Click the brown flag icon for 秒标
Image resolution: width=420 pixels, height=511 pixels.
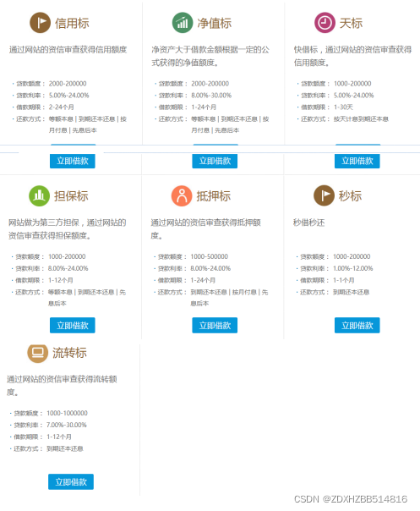point(324,196)
